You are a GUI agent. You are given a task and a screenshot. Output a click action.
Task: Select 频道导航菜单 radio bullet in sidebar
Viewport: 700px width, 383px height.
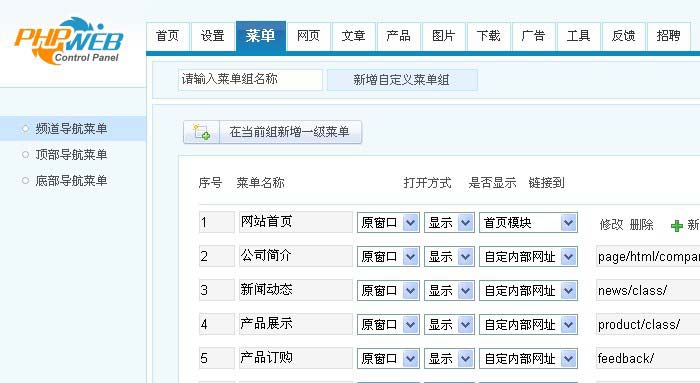tap(25, 129)
